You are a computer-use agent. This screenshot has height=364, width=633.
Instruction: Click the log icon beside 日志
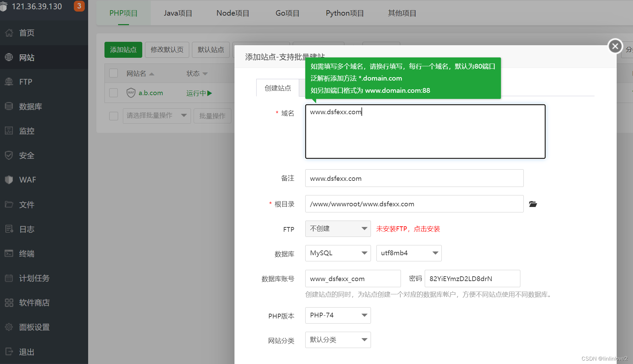pyautogui.click(x=9, y=229)
